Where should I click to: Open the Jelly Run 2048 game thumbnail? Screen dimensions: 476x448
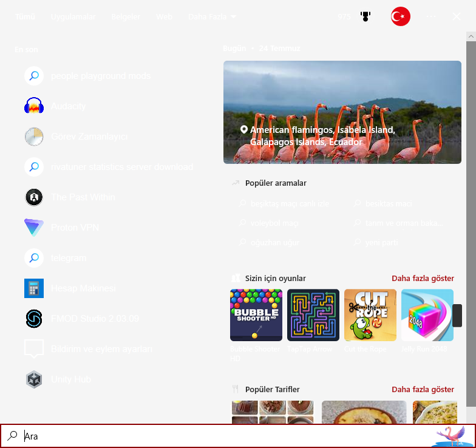point(427,314)
